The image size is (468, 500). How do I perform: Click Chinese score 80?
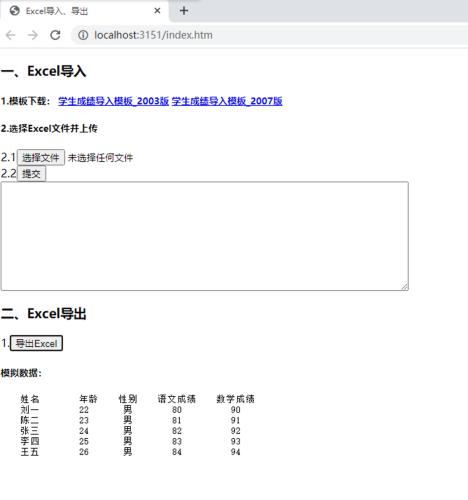(x=177, y=409)
